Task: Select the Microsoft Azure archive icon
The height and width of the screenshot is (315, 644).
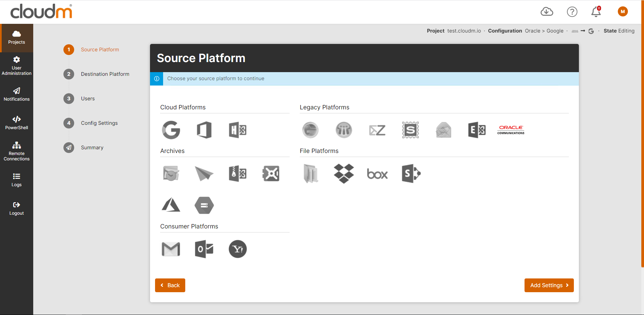Action: point(170,205)
